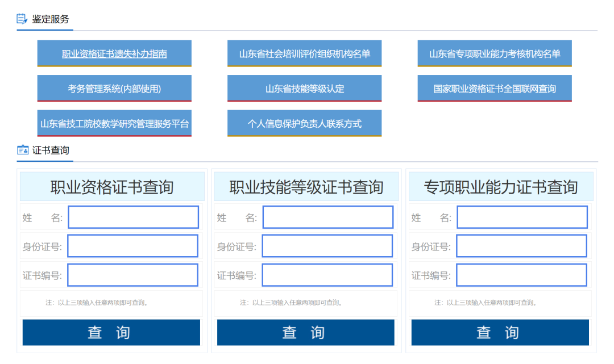Click the 职业技能等级证书查询 panel title

click(306, 187)
